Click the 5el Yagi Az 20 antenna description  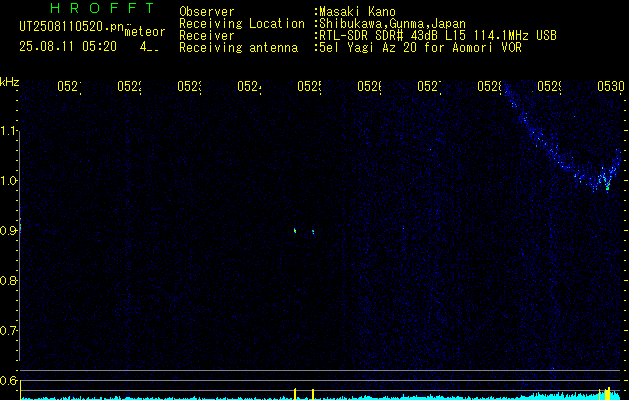[x=420, y=48]
